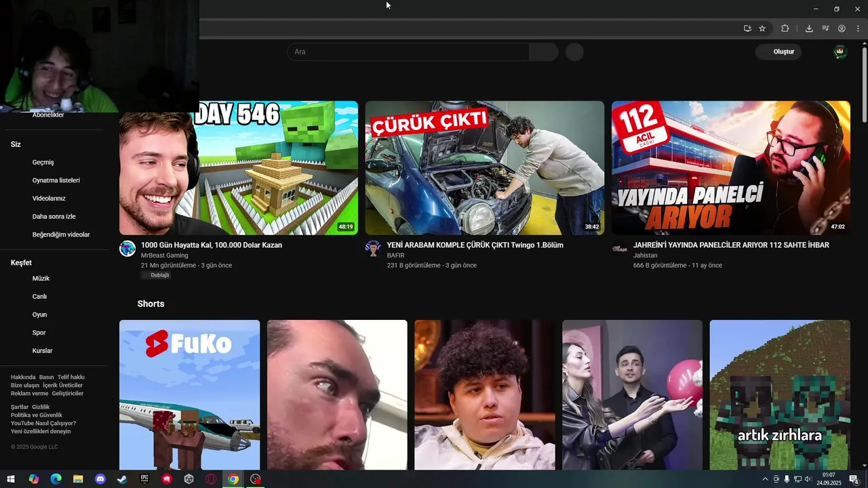Click Jahistan channel name

tap(646, 256)
